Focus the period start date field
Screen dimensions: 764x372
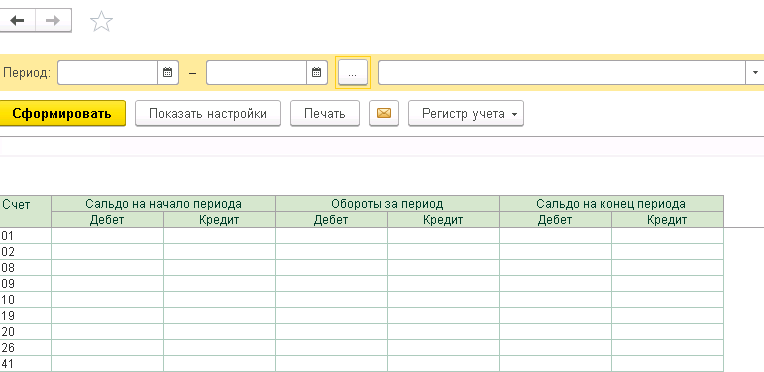108,73
